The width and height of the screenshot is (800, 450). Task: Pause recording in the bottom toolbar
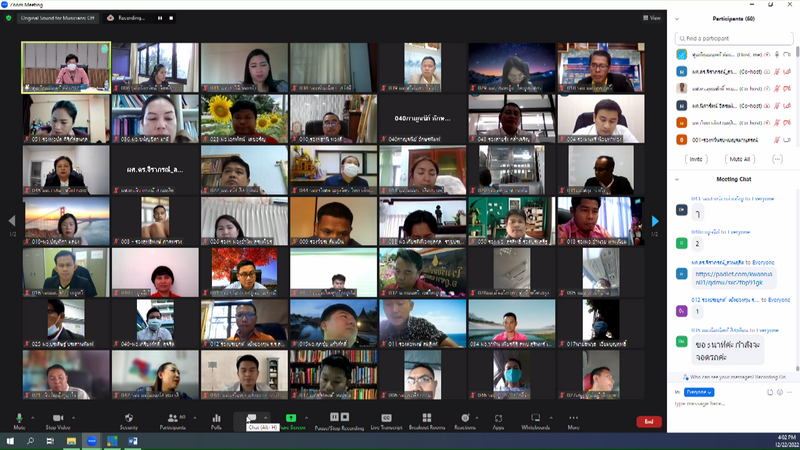tap(334, 417)
